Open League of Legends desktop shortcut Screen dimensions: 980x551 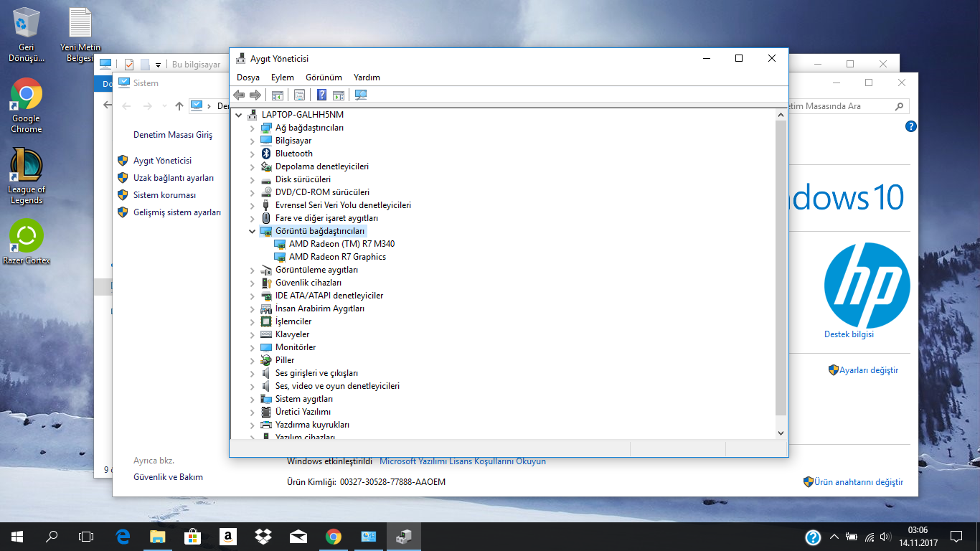pos(27,176)
